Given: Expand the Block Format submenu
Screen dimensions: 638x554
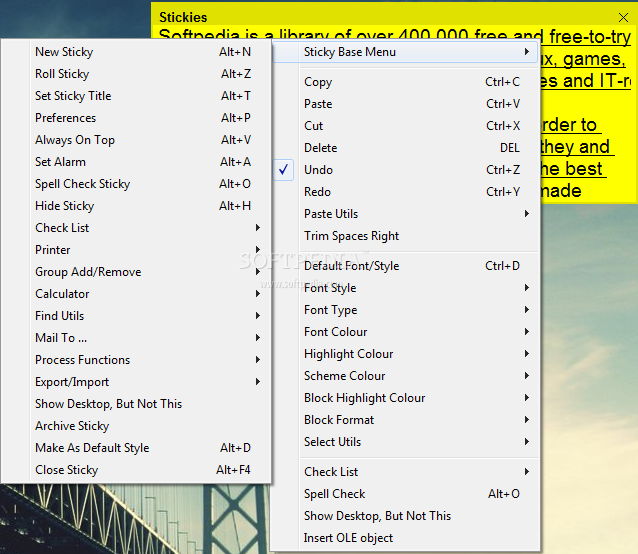Looking at the screenshot, I should coord(406,420).
